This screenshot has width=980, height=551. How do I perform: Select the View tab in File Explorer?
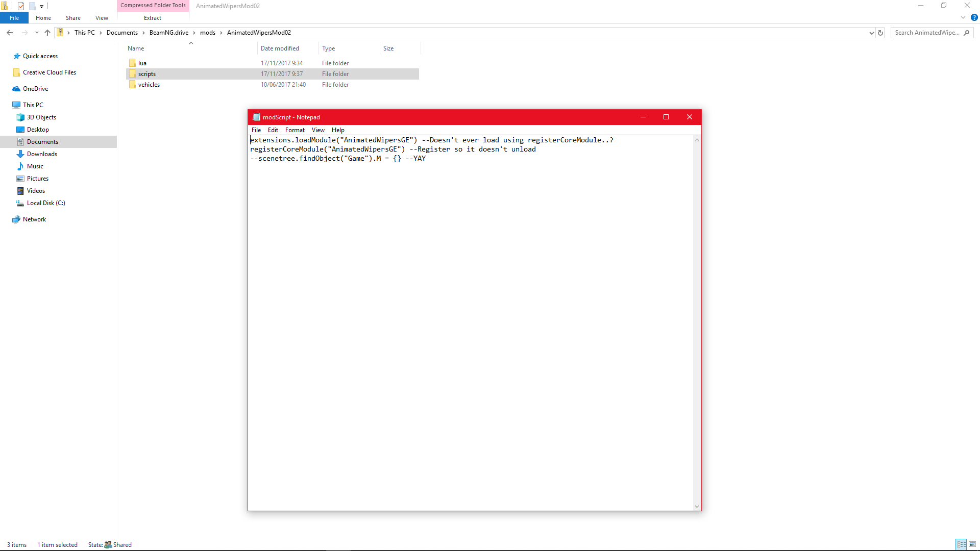point(101,18)
